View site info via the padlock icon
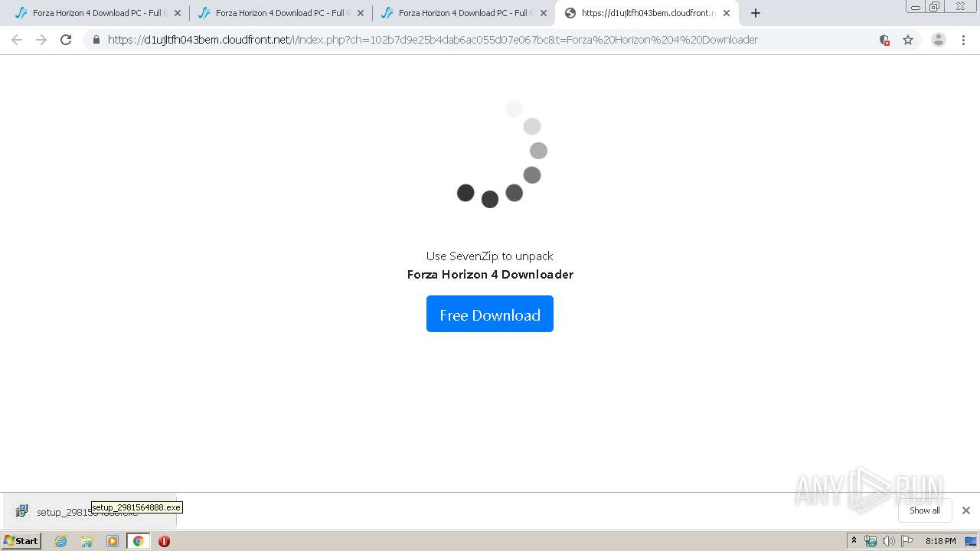 96,40
